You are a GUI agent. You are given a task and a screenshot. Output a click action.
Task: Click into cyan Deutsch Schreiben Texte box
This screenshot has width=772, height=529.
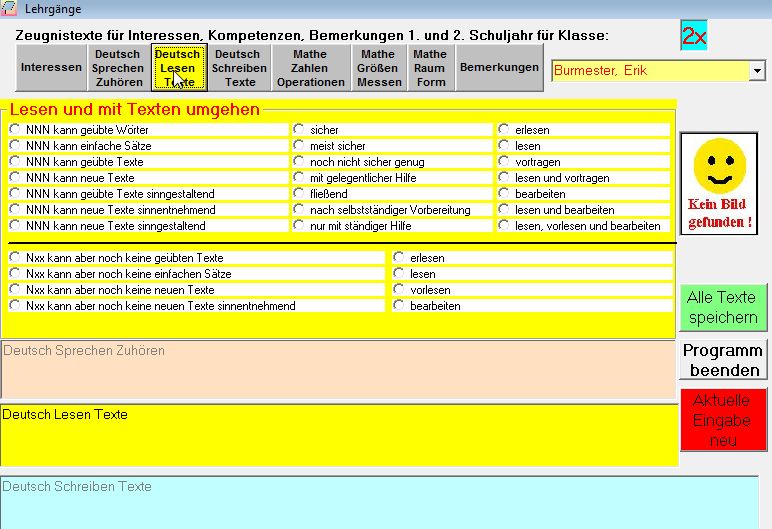click(379, 502)
